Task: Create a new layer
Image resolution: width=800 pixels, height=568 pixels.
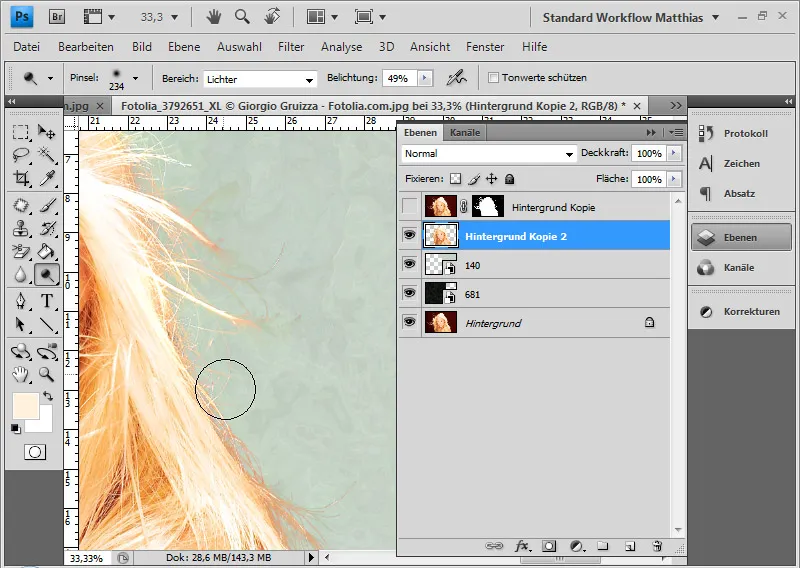Action: tap(630, 547)
